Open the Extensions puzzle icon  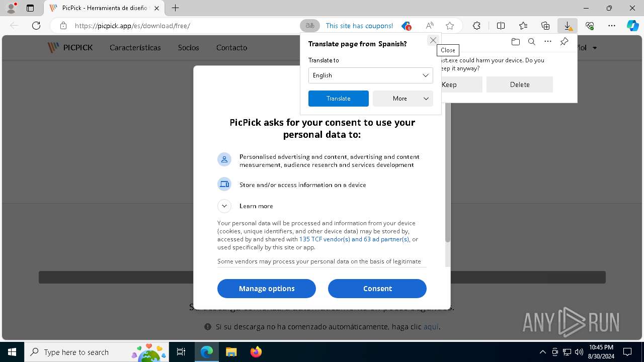476,26
